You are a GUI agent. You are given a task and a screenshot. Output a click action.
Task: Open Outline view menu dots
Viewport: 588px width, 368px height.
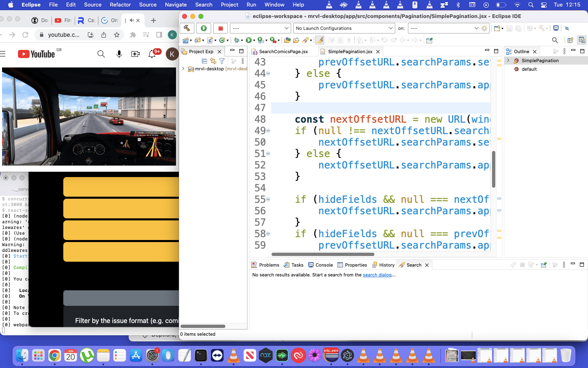pyautogui.click(x=564, y=51)
